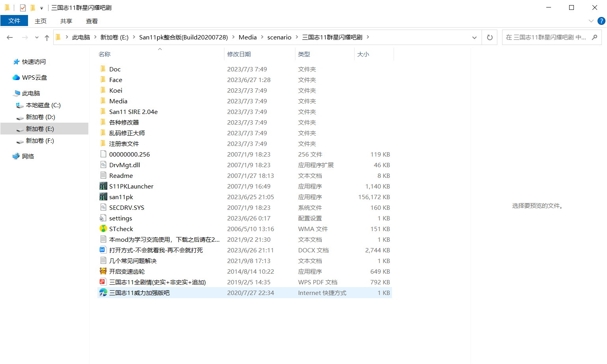607x364 pixels.
Task: Click the WPS云盘 cloud icon
Action: 16,78
